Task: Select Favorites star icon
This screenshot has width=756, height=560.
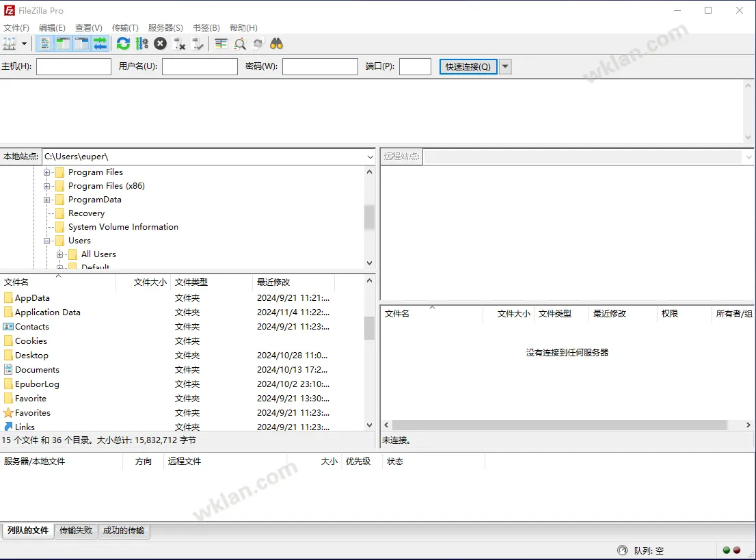Action: click(8, 413)
